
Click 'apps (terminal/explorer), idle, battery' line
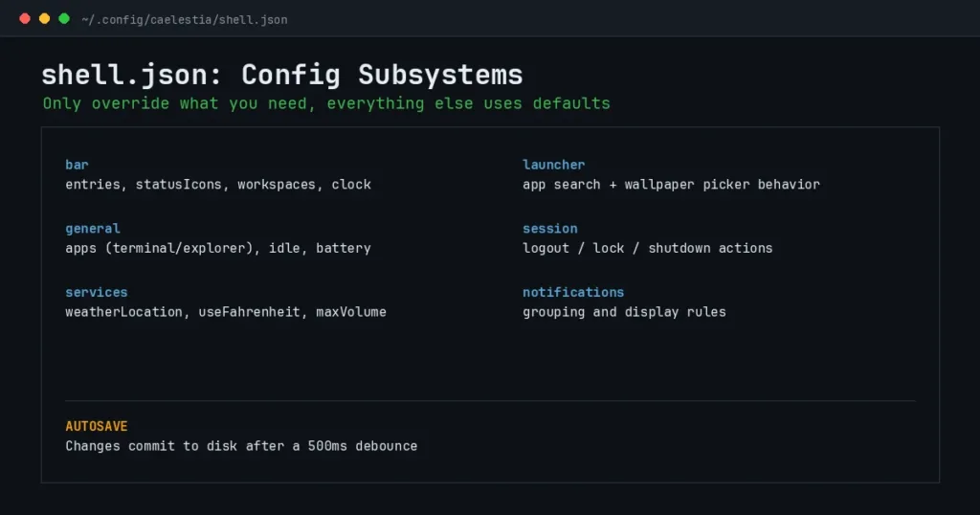tap(218, 248)
